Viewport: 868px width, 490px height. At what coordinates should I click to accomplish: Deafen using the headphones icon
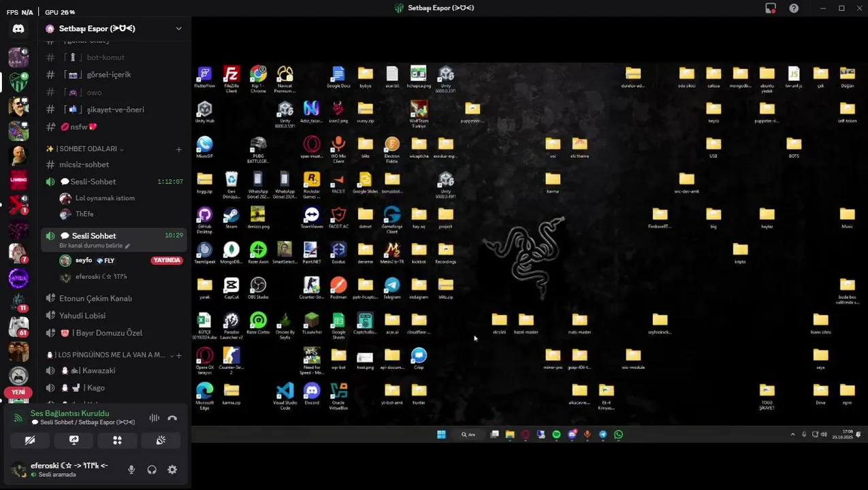coord(152,470)
